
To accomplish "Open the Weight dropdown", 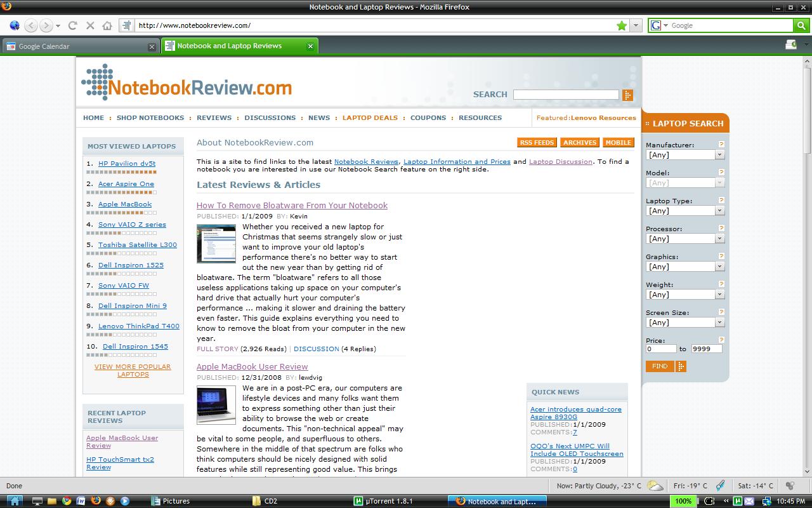I will coord(685,295).
